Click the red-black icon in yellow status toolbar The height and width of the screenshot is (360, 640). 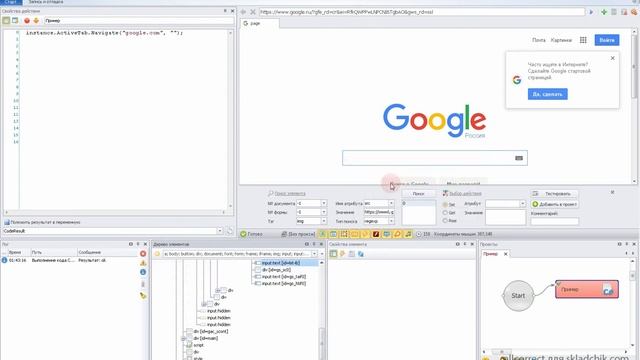pos(376,234)
